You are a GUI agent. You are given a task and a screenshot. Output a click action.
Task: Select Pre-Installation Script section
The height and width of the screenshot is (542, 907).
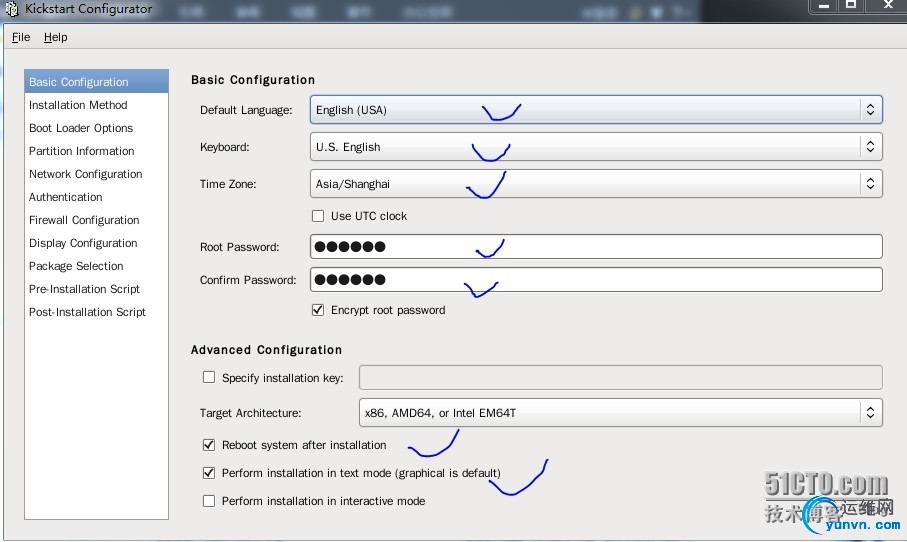(x=97, y=289)
